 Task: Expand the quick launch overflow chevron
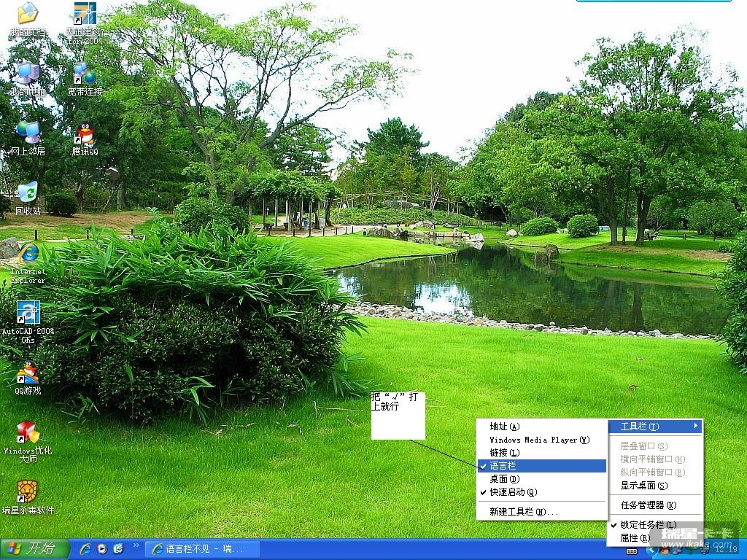[136, 545]
